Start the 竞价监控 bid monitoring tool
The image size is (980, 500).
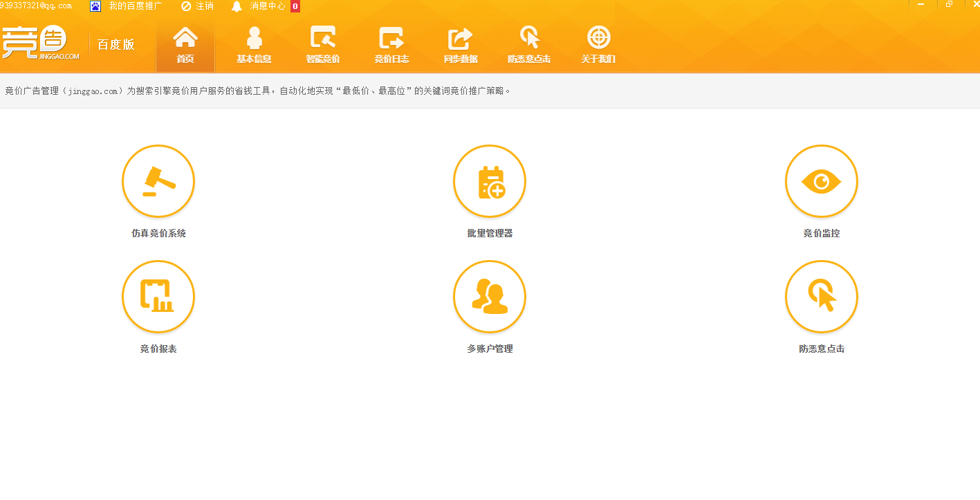(x=822, y=181)
